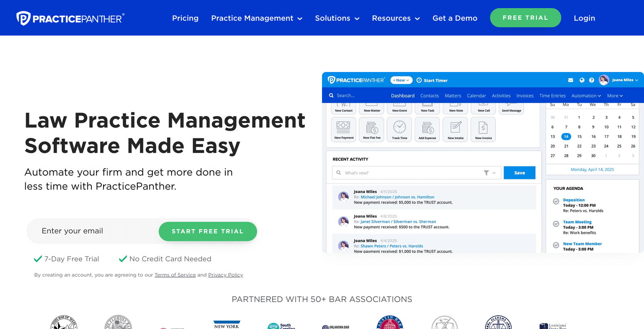Click the Start Free Trial button

208,231
